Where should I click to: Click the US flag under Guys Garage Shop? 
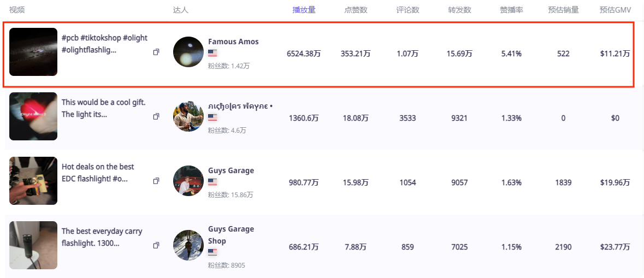[x=212, y=252]
